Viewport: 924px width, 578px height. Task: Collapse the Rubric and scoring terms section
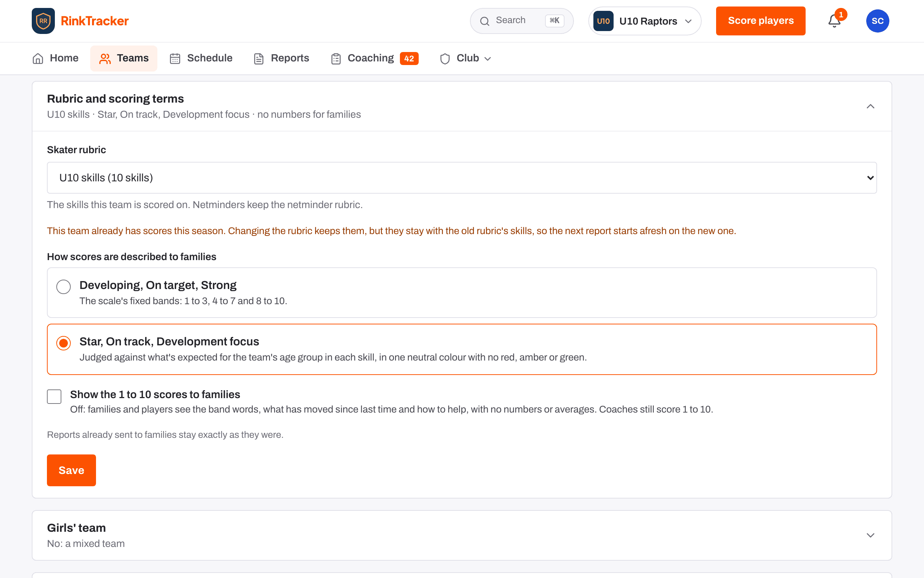[x=870, y=106]
